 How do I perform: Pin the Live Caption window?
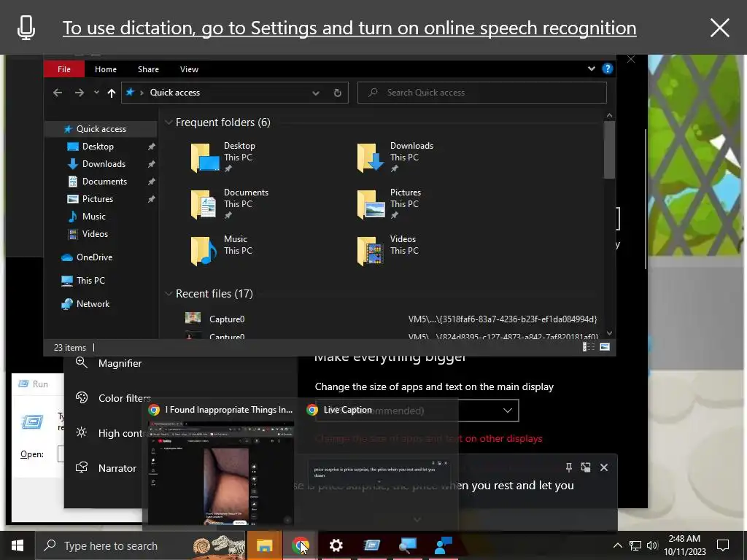pyautogui.click(x=568, y=467)
